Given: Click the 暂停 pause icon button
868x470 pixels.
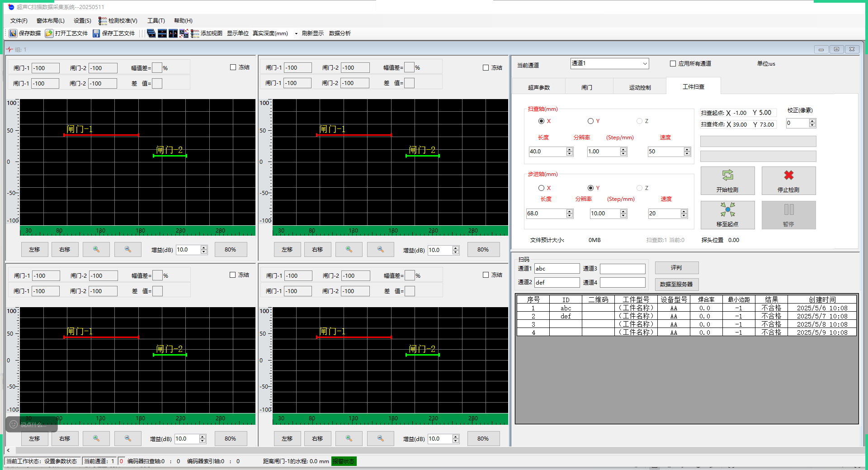Looking at the screenshot, I should coord(788,215).
